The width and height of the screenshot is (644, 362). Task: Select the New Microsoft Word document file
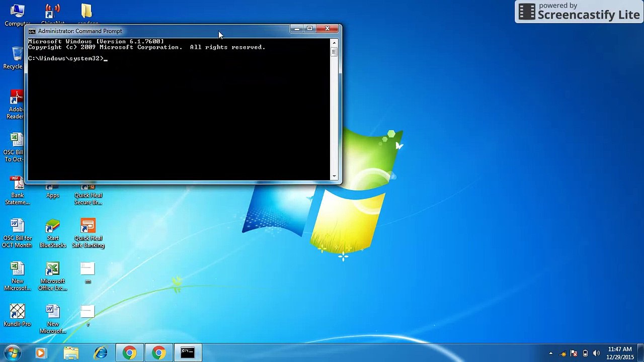52,319
